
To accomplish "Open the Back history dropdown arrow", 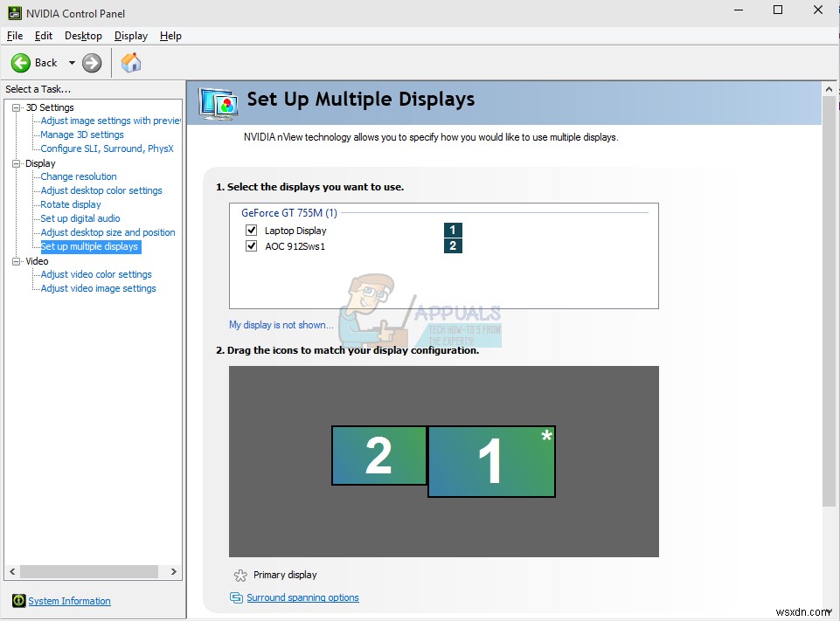I will click(72, 63).
